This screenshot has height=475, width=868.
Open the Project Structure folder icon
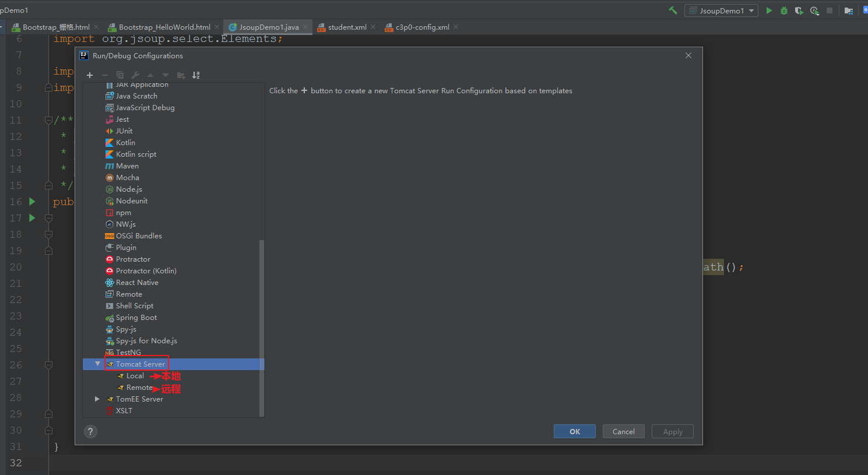(849, 10)
